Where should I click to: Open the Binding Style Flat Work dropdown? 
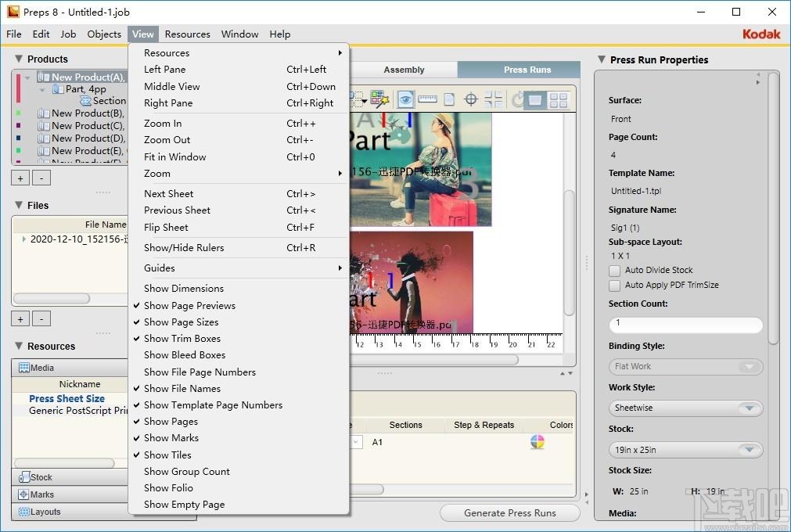point(685,367)
